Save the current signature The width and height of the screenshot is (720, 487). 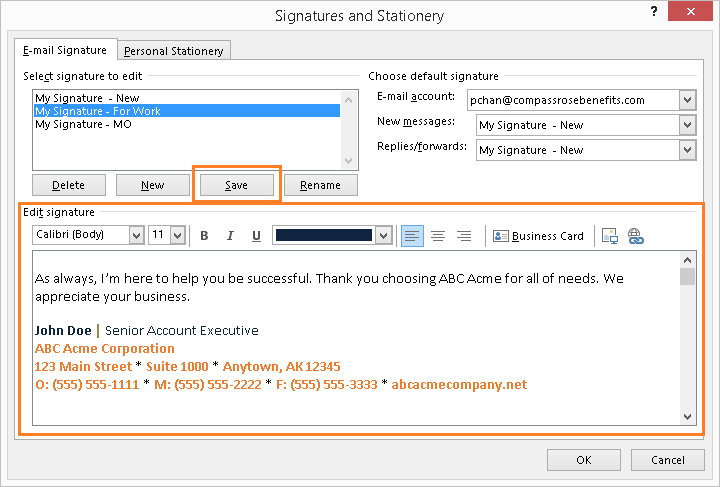pyautogui.click(x=236, y=185)
